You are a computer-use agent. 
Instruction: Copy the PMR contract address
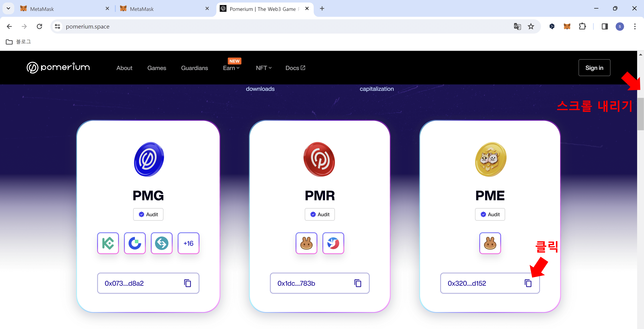coord(358,283)
